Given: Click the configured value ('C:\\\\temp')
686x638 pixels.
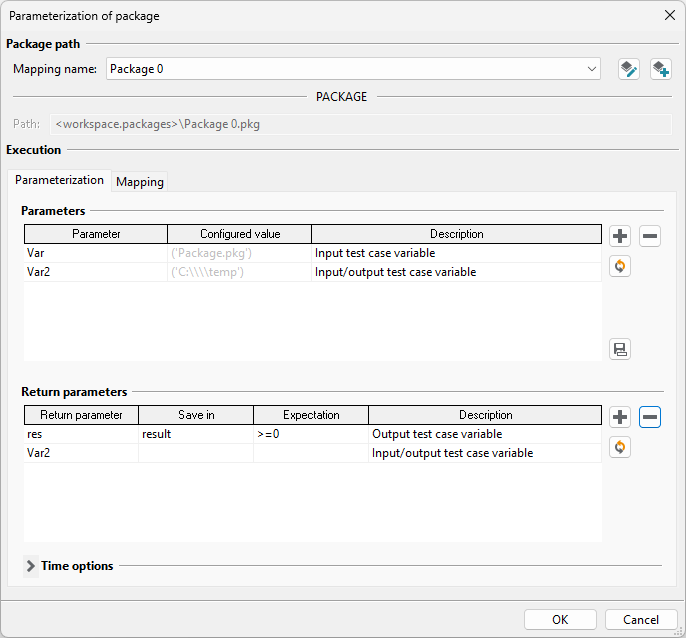Looking at the screenshot, I should (239, 272).
